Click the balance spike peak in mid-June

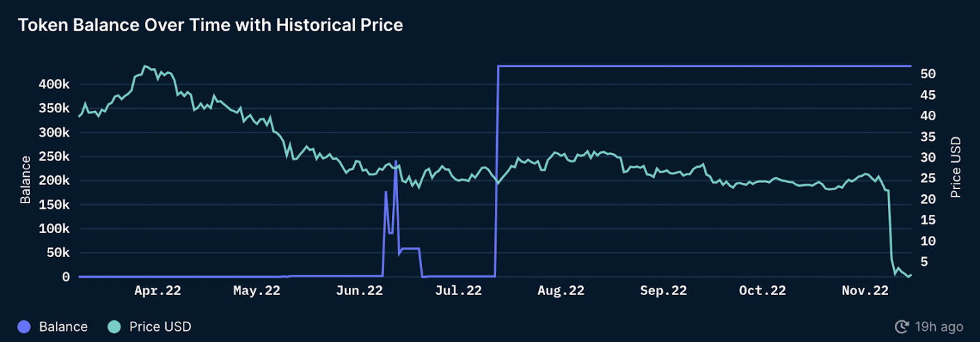[x=396, y=162]
